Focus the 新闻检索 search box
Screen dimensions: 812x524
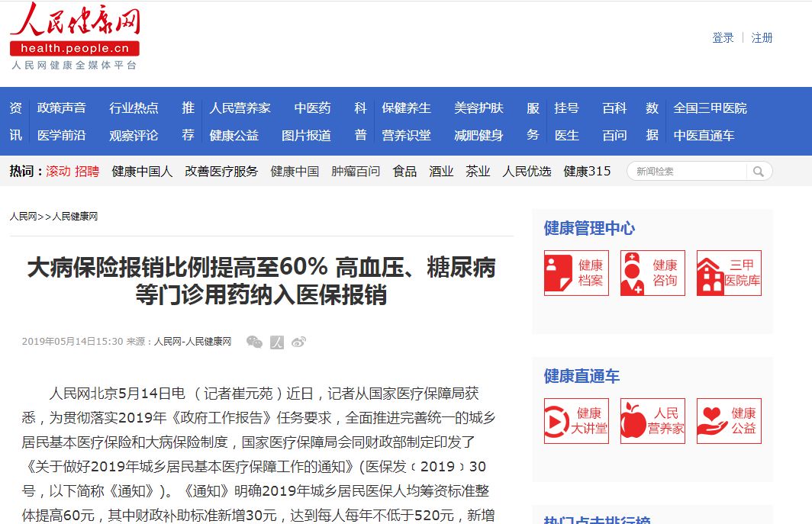pos(687,172)
